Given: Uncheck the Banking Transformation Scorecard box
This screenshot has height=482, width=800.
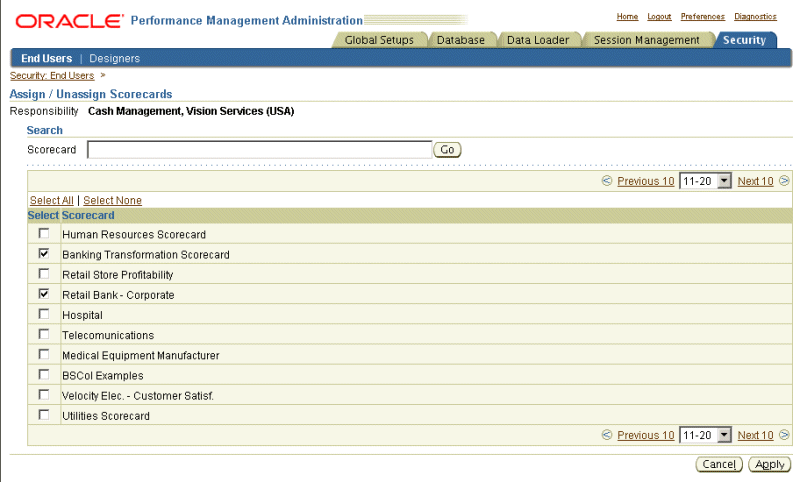Looking at the screenshot, I should coord(44,253).
